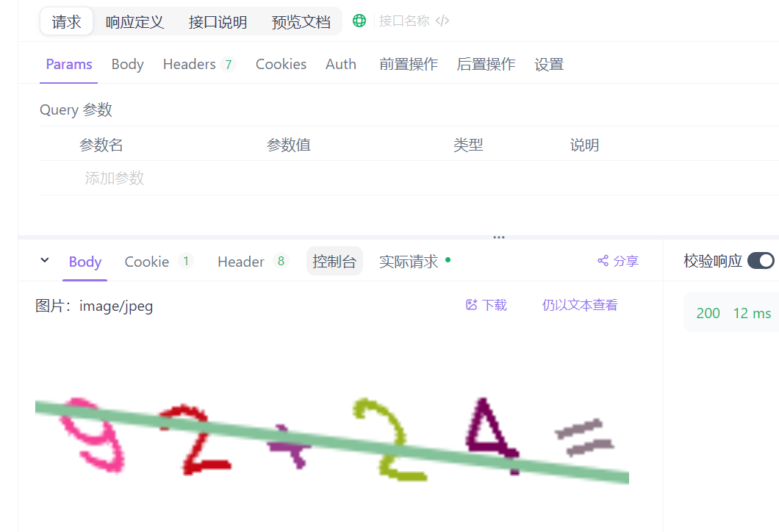The height and width of the screenshot is (532, 779).
Task: Open the Auth tab
Action: [341, 64]
